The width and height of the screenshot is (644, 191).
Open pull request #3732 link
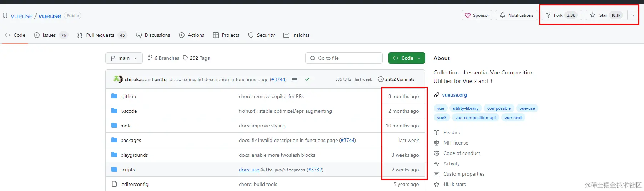pyautogui.click(x=315, y=170)
